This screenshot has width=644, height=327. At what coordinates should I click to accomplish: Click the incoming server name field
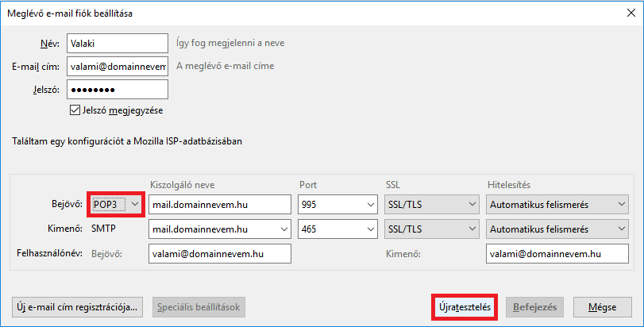pos(220,204)
